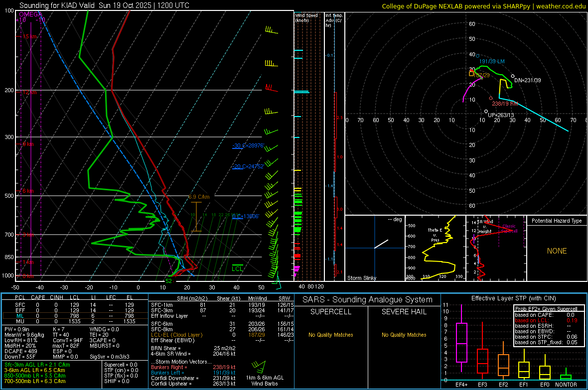Click the 'PW = 0.9in' value
Viewport: 588px width, 390px height.
[x=17, y=329]
